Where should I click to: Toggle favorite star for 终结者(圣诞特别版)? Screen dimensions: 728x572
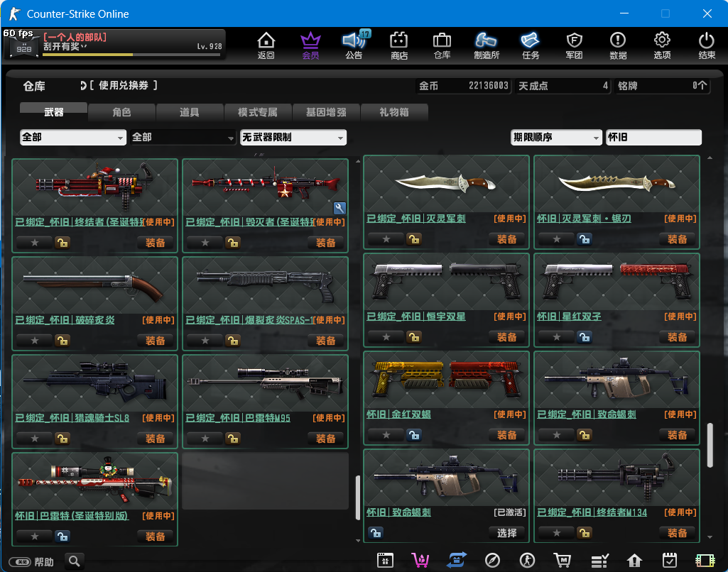(34, 243)
